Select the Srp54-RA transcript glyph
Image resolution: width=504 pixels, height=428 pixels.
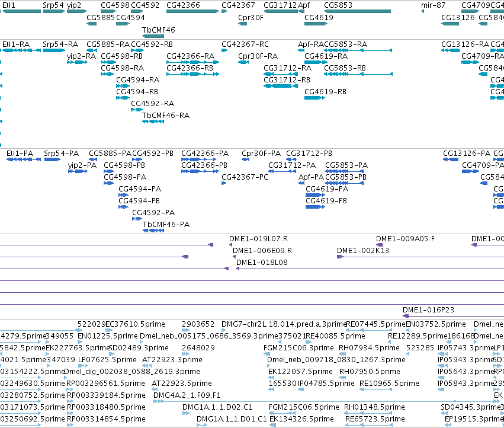[54, 50]
